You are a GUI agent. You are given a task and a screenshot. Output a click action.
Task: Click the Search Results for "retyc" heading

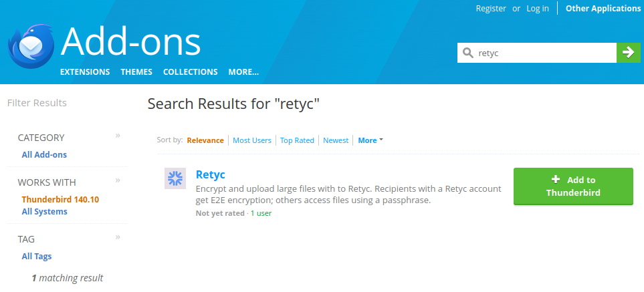[233, 104]
